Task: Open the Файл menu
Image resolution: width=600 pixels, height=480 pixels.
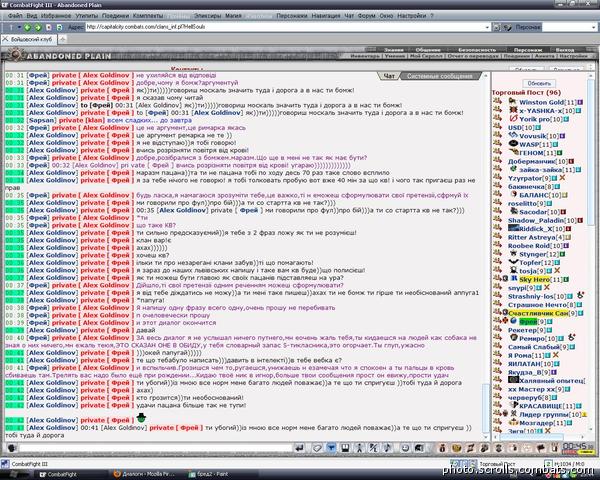Action: (15, 16)
